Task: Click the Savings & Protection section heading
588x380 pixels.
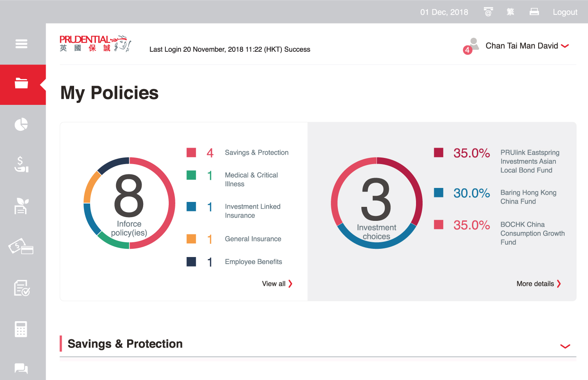Action: [125, 344]
